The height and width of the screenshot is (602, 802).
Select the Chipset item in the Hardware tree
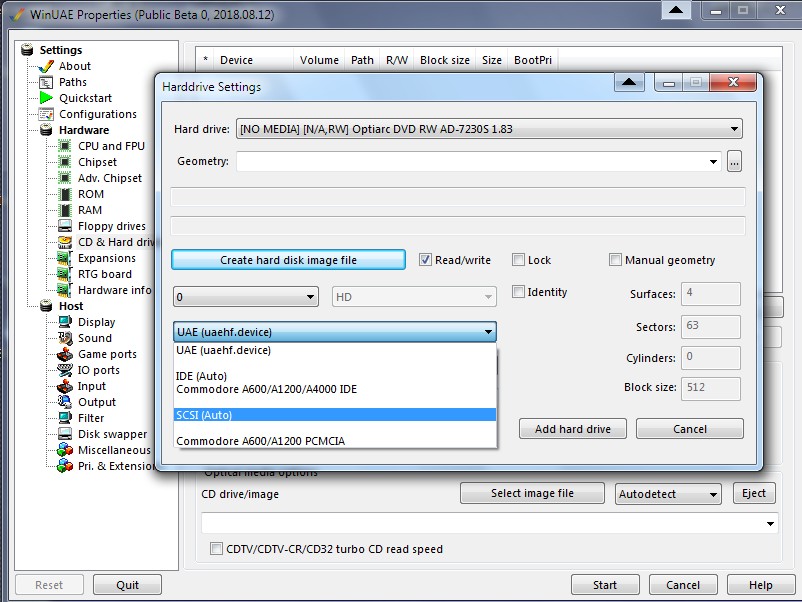click(x=98, y=162)
